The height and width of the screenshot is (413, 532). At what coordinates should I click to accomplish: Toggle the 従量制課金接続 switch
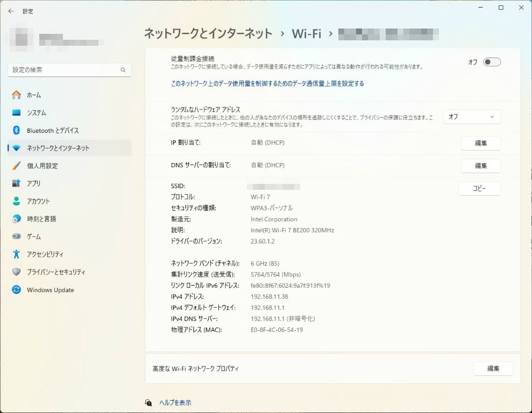tap(492, 62)
